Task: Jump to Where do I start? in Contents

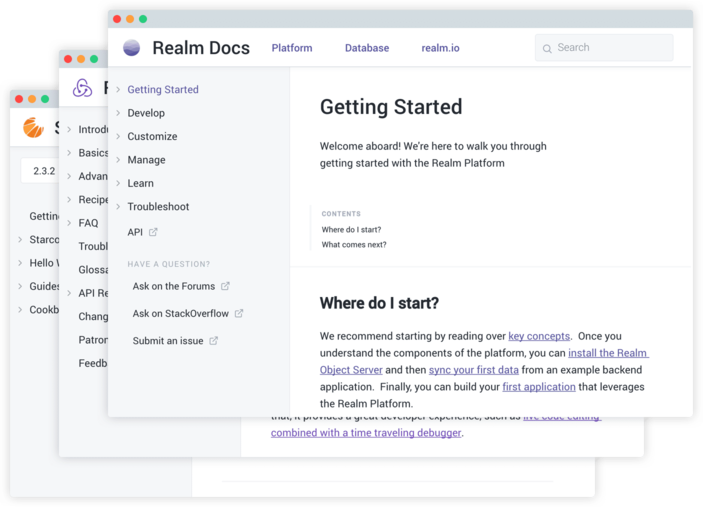Action: (x=351, y=230)
